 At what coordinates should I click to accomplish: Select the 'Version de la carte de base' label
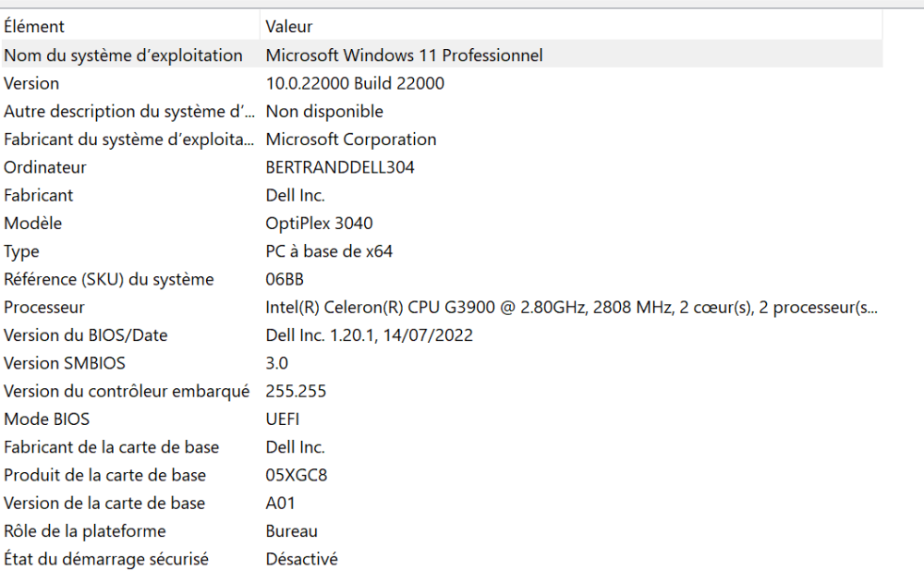point(104,504)
